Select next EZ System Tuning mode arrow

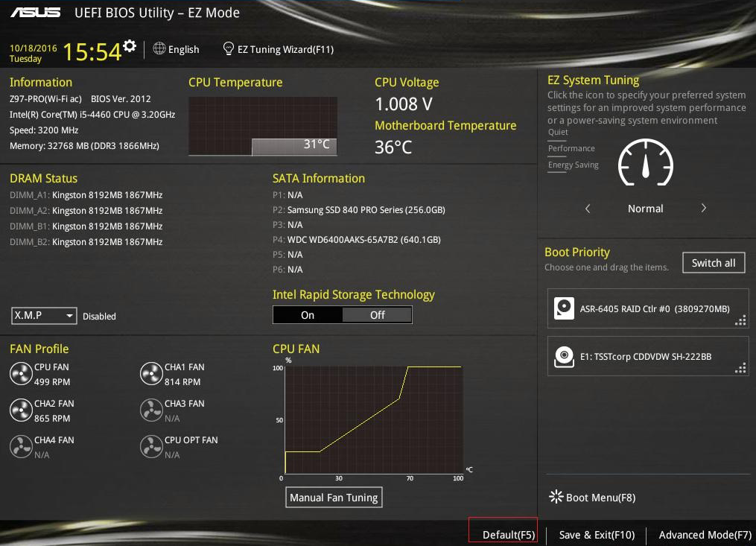(x=703, y=208)
